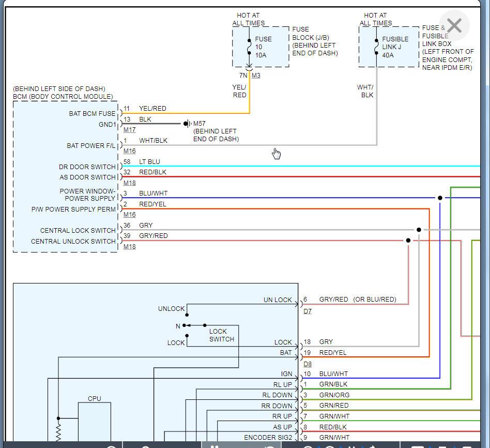Click the BLU/WHT wire label at pin 10

(x=333, y=374)
